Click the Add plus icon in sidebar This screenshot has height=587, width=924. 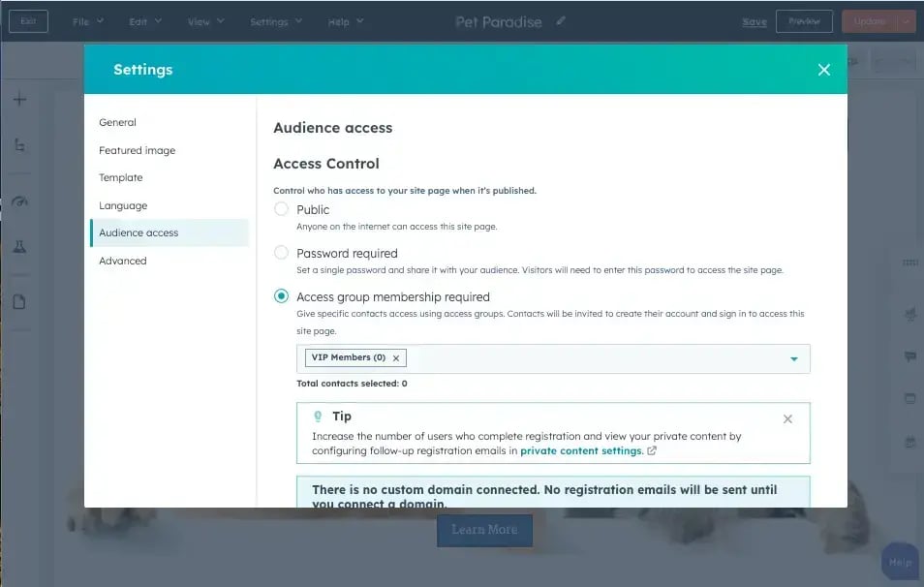point(20,99)
